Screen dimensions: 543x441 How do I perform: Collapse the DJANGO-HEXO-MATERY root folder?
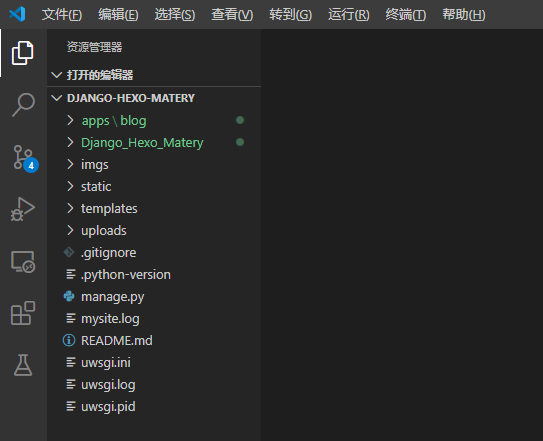56,98
